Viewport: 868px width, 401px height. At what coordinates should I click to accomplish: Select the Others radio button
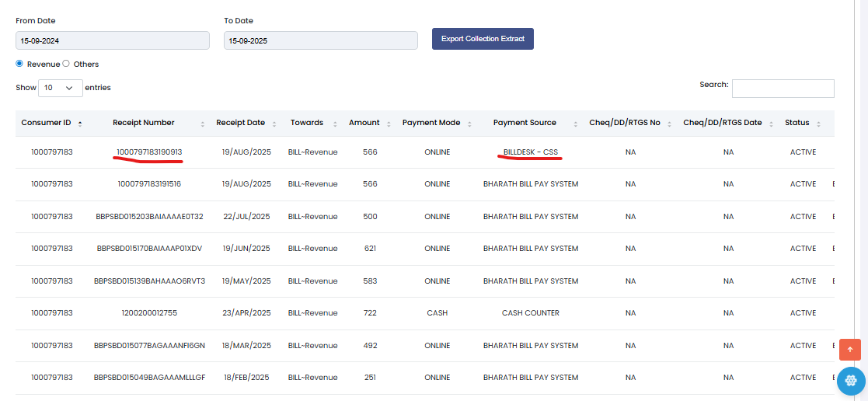click(x=66, y=64)
